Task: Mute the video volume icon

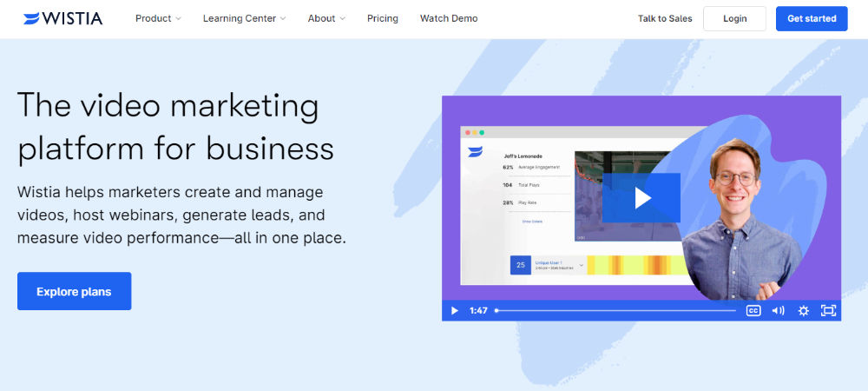Action: click(779, 311)
